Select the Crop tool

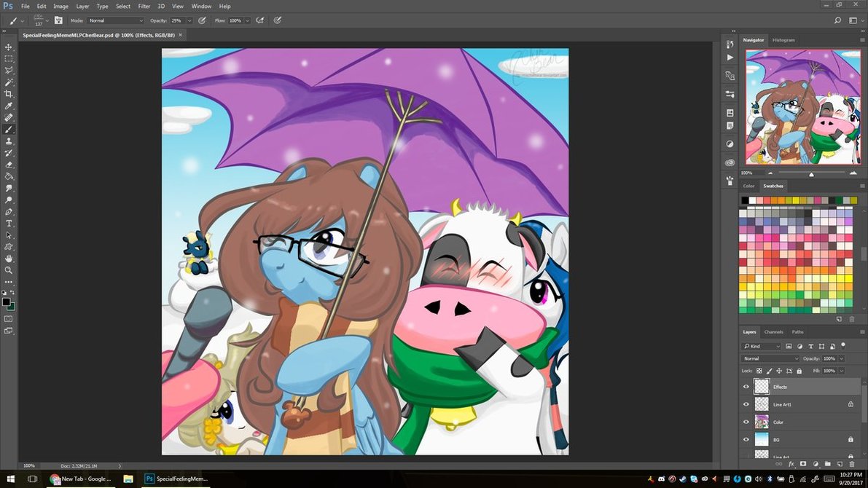[9, 94]
